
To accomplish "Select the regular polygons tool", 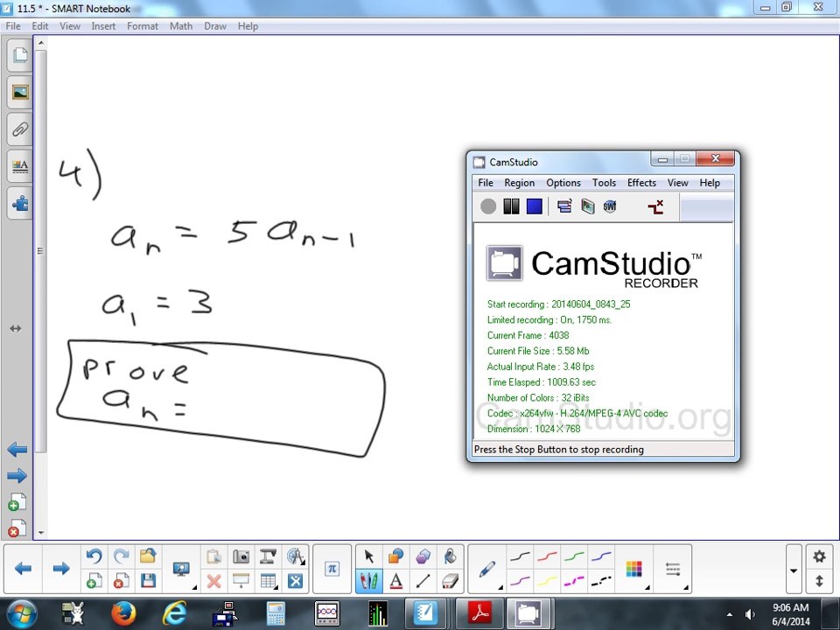I will [423, 556].
